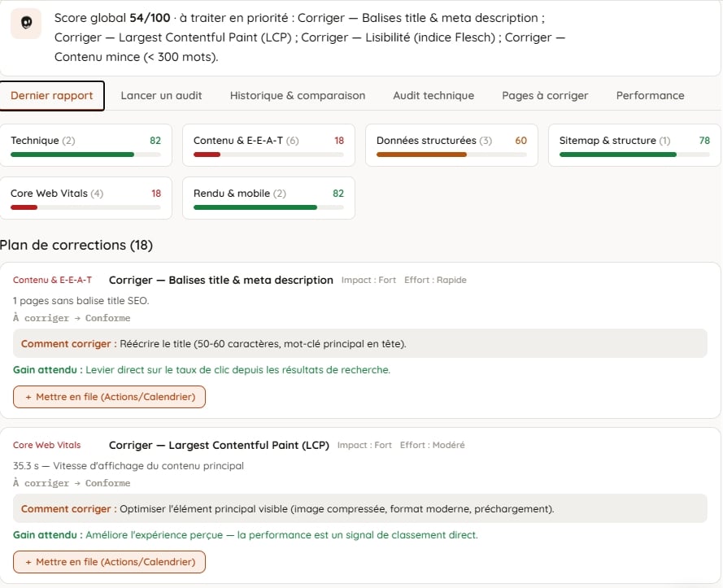The image size is (723, 588).
Task: Click the Données structurées score card
Action: point(451,145)
